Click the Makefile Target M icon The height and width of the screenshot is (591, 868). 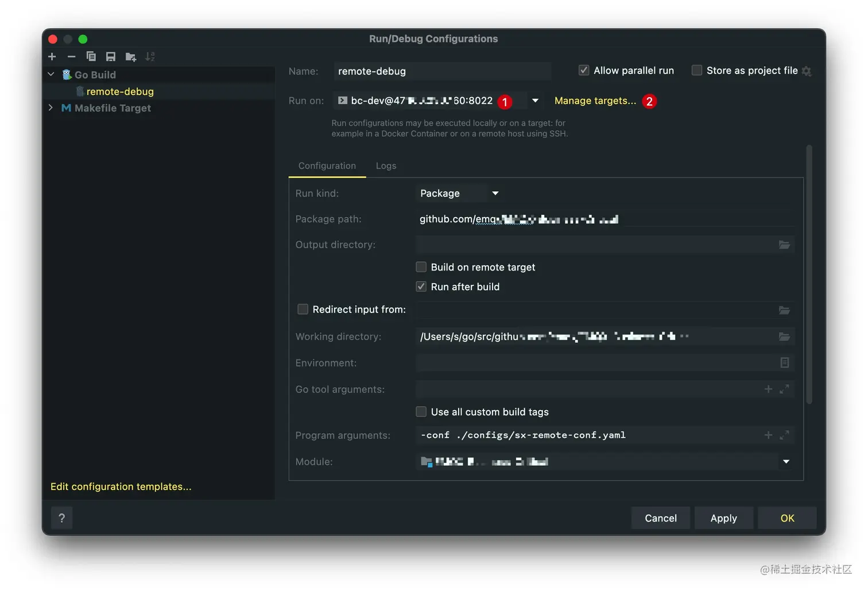[x=66, y=108]
